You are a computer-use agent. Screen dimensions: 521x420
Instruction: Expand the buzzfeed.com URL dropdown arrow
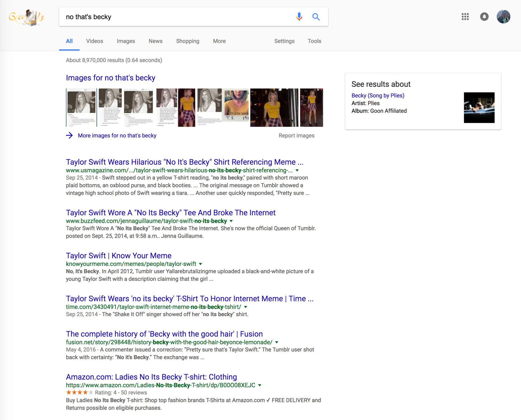point(231,221)
